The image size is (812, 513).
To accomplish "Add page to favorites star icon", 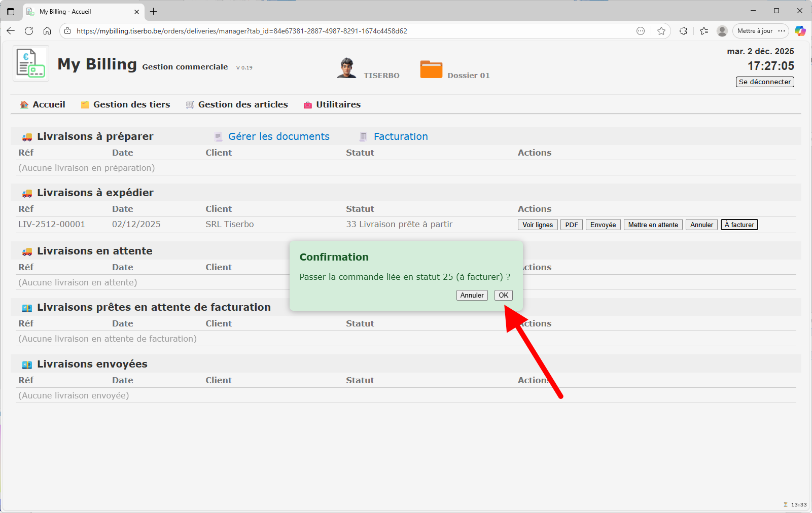I will (x=661, y=31).
